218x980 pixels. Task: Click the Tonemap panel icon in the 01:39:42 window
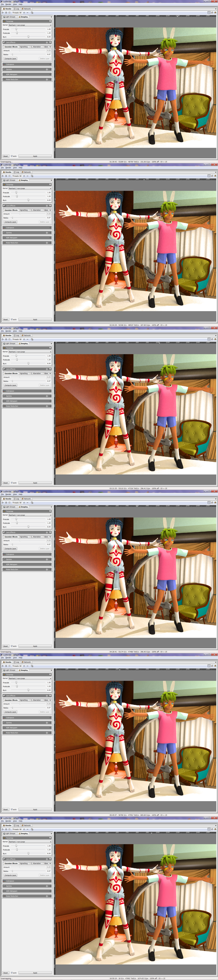(4, 21)
